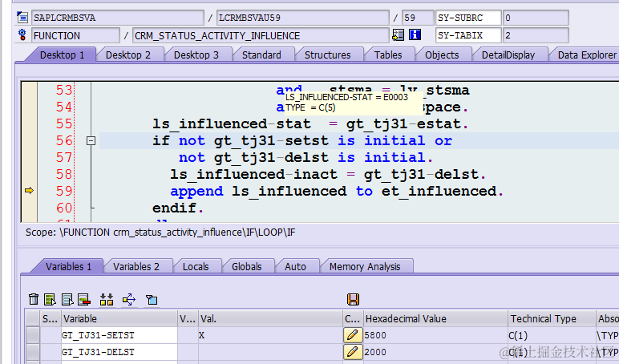Click the green insert-row icon in variables toolbar
The height and width of the screenshot is (364, 619).
tap(51, 299)
